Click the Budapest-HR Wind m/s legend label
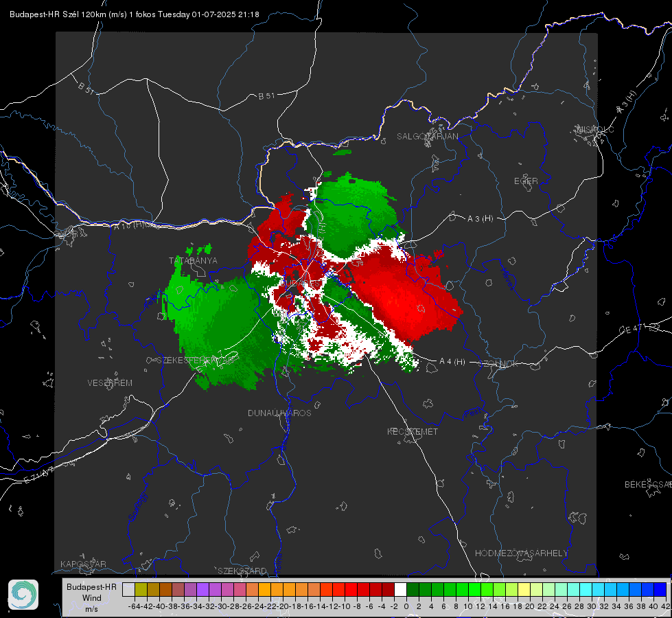Viewport: 672px width, 618px height. click(x=92, y=598)
